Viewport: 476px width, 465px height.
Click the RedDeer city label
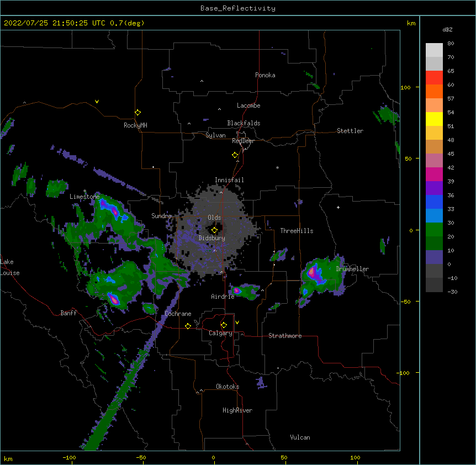(243, 141)
